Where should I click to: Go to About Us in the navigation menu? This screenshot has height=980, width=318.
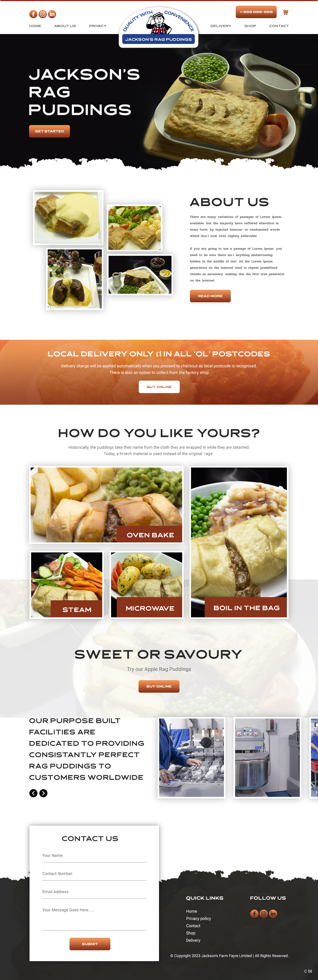click(x=65, y=26)
